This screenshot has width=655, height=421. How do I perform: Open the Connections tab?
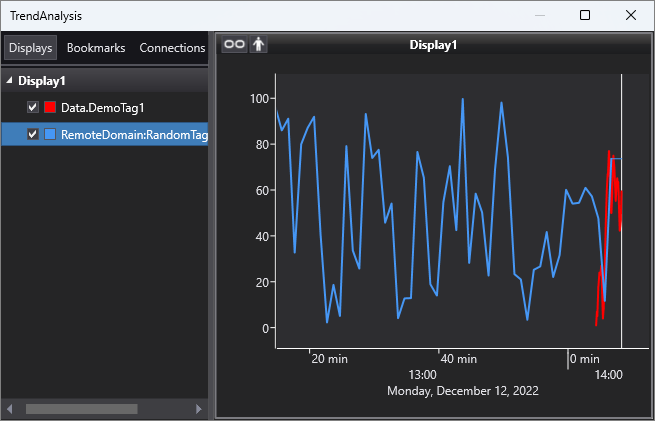[172, 48]
